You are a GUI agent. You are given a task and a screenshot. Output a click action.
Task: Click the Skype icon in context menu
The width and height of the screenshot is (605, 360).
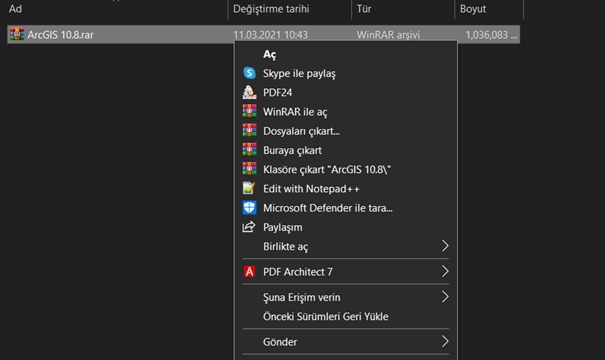[249, 73]
